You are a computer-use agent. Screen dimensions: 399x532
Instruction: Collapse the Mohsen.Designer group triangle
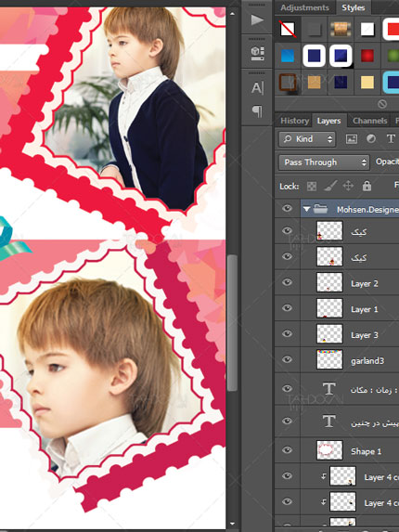click(x=306, y=209)
